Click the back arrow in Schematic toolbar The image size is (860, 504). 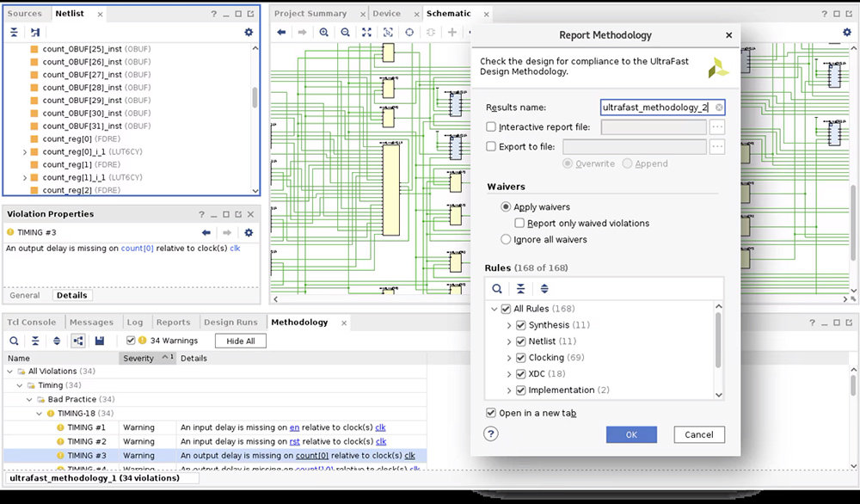click(281, 32)
